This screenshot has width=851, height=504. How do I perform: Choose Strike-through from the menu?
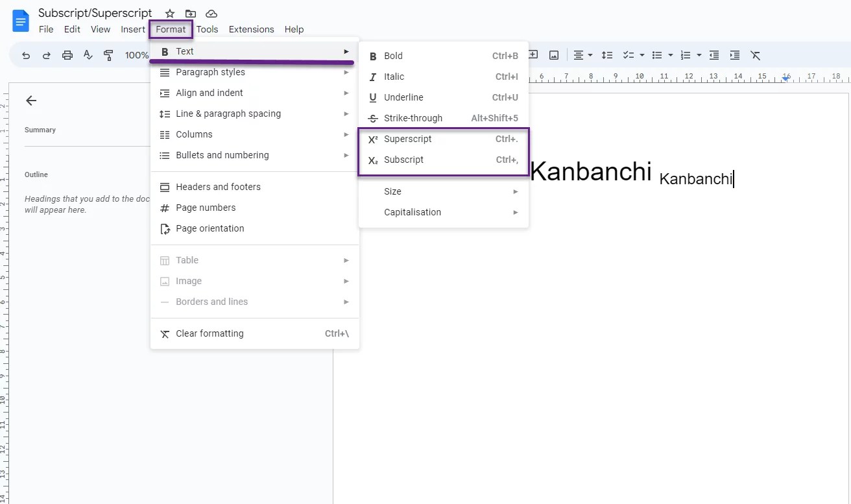coord(413,118)
